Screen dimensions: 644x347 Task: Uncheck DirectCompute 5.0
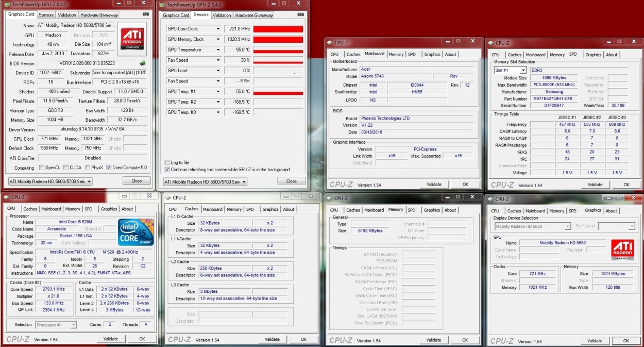(x=109, y=168)
